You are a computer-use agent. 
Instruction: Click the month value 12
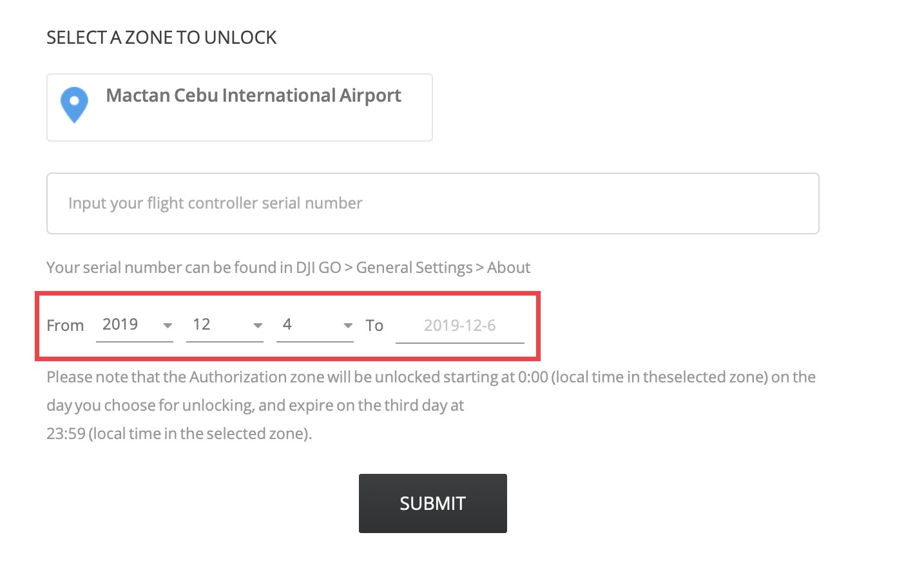point(202,324)
